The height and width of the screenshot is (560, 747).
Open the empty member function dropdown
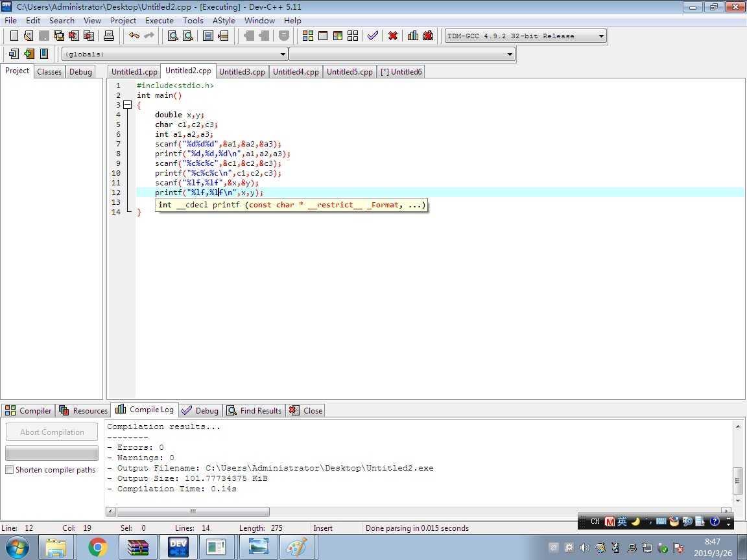pos(510,54)
